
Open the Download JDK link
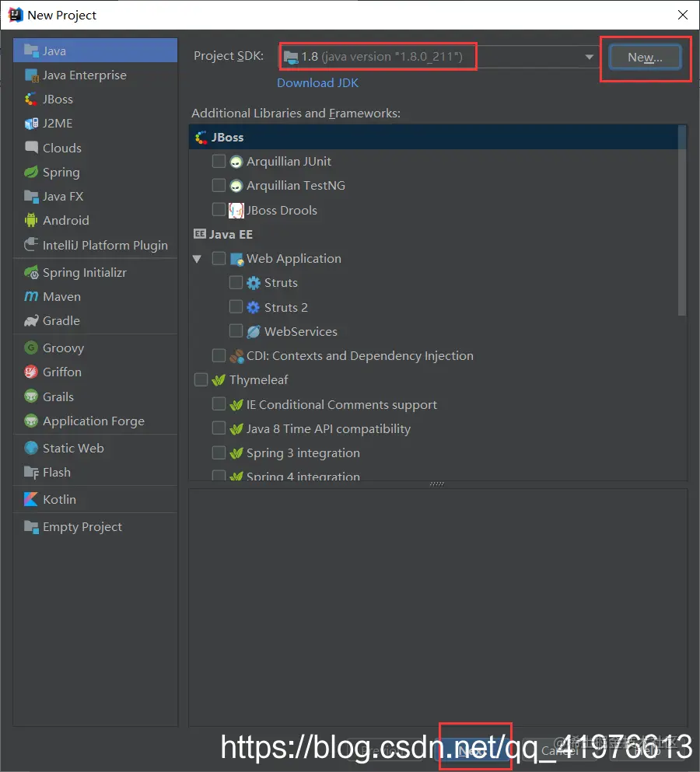[318, 82]
